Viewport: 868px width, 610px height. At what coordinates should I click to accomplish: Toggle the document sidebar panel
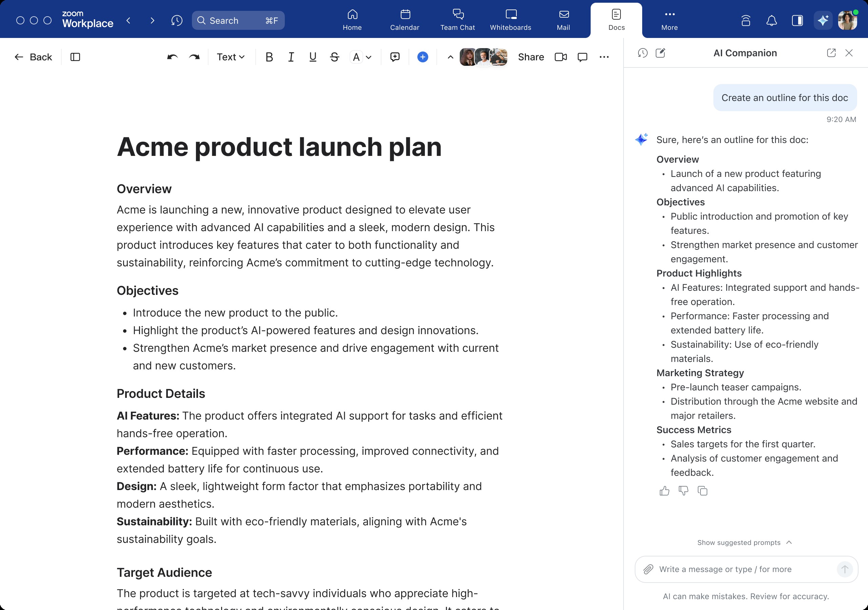click(75, 57)
